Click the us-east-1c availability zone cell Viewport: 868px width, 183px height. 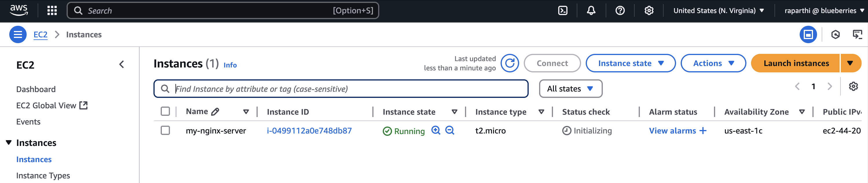[743, 131]
